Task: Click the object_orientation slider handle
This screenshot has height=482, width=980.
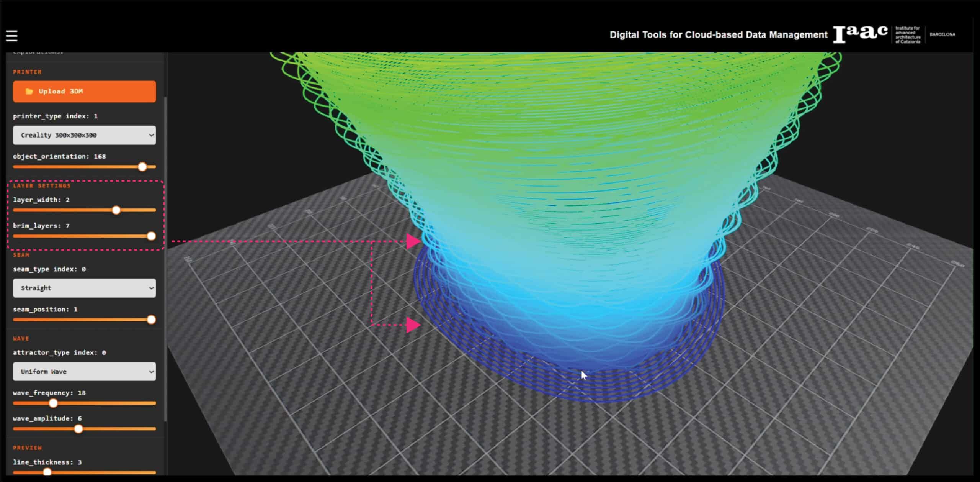Action: click(142, 167)
